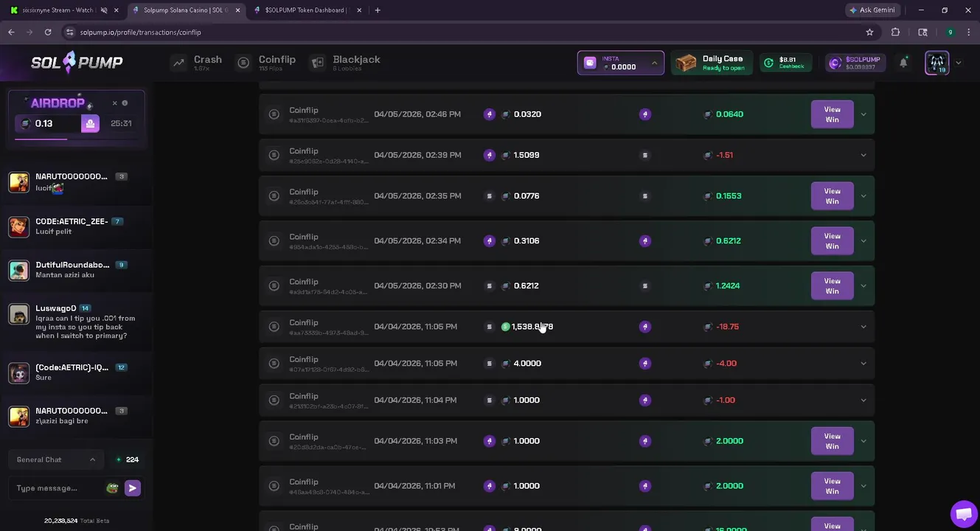This screenshot has width=980, height=531.
Task: Go to the Crash game tab
Action: (197, 63)
